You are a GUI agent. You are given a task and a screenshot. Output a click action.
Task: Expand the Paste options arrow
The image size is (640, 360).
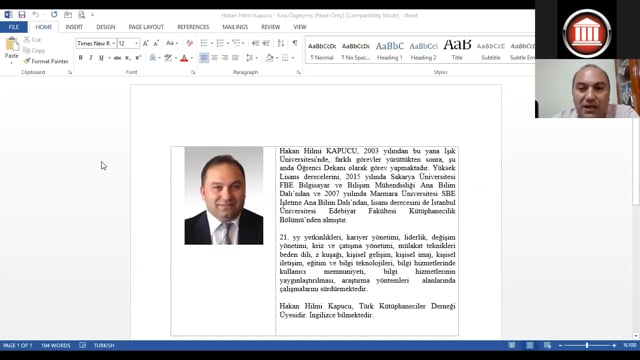(11, 62)
